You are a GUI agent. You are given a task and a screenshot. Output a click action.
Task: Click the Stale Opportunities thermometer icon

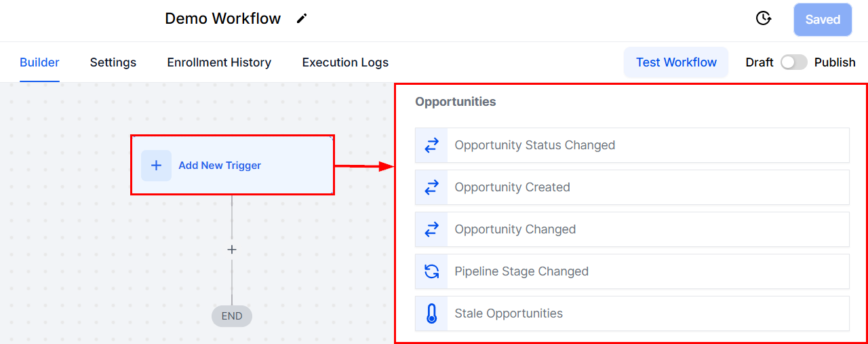coord(431,313)
